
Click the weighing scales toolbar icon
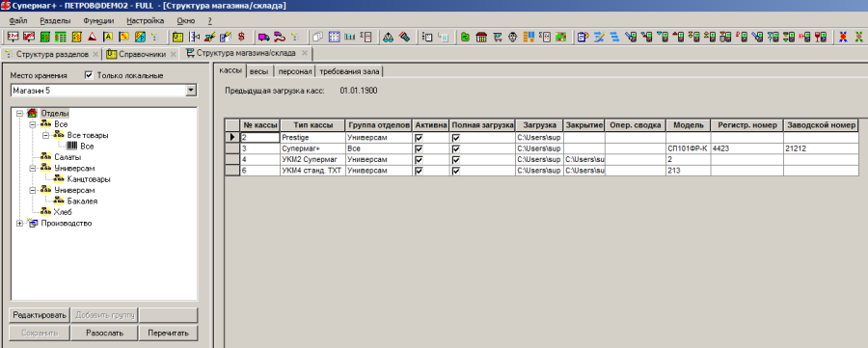[x=388, y=37]
